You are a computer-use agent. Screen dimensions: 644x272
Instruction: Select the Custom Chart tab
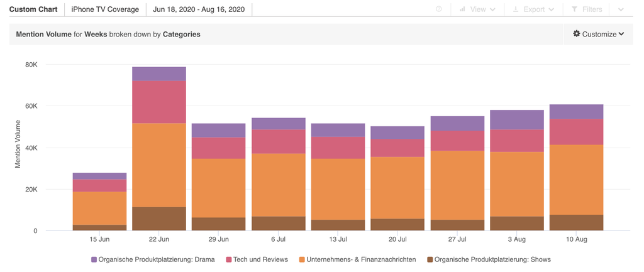pyautogui.click(x=33, y=9)
